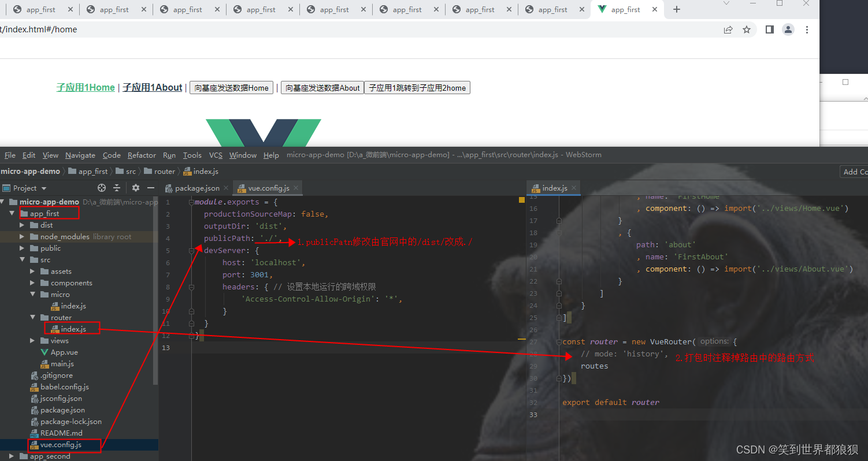Click the 向基座发送数据About button
The width and height of the screenshot is (868, 461).
coord(322,88)
